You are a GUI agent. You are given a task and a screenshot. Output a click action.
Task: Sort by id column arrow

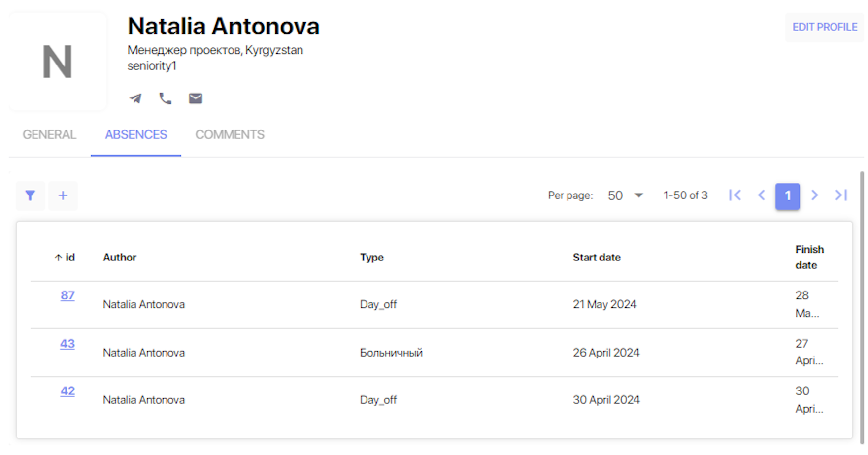click(x=58, y=258)
